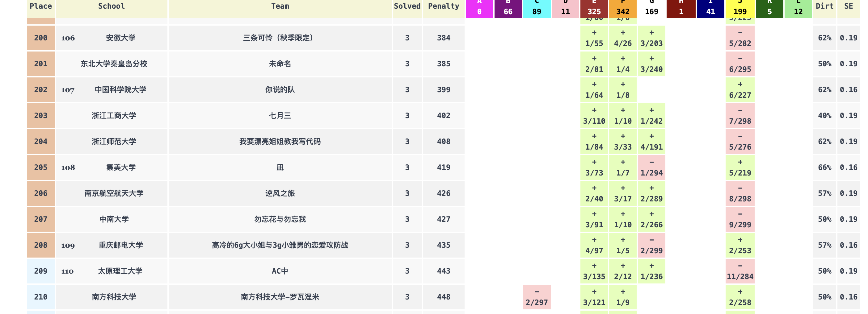Select magenta problem A header with 0
Image resolution: width=868 pixels, height=314 pixels.
(x=479, y=8)
